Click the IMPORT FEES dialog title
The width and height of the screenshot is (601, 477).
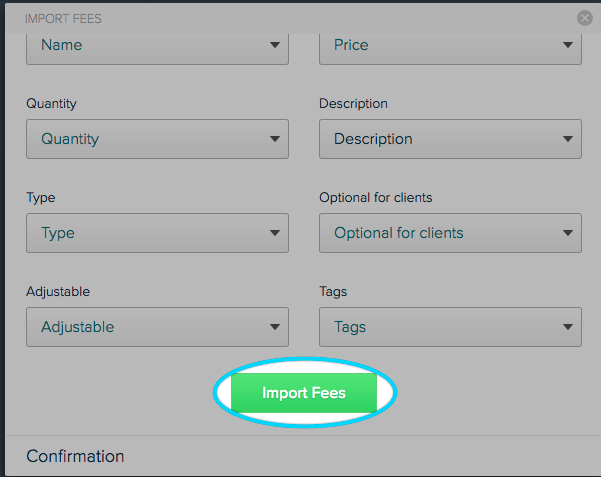63,18
